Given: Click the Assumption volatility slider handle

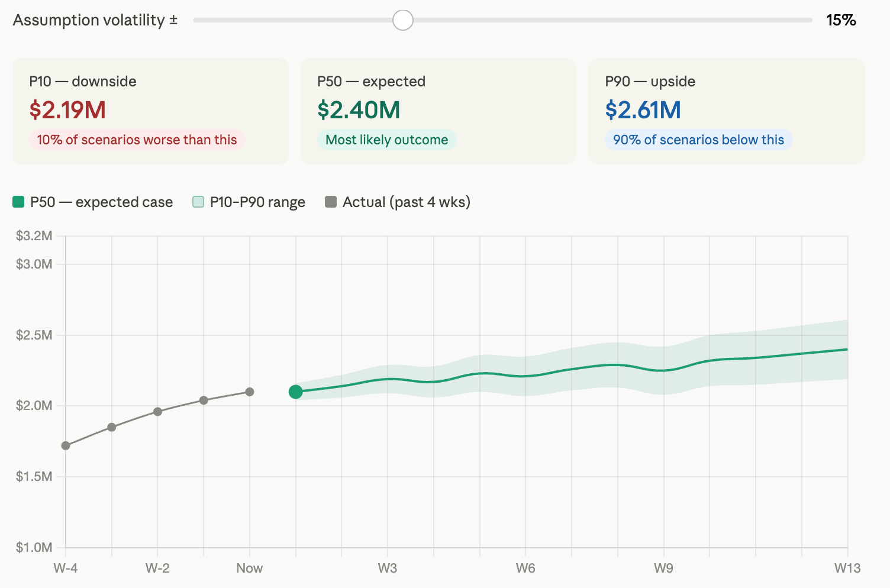Looking at the screenshot, I should pos(403,20).
